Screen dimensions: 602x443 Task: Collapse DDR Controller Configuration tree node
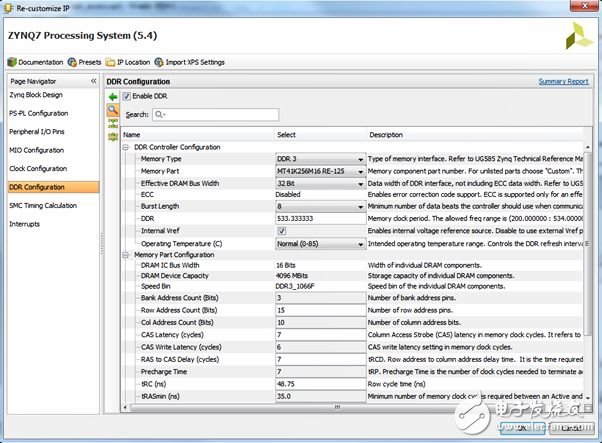click(127, 147)
